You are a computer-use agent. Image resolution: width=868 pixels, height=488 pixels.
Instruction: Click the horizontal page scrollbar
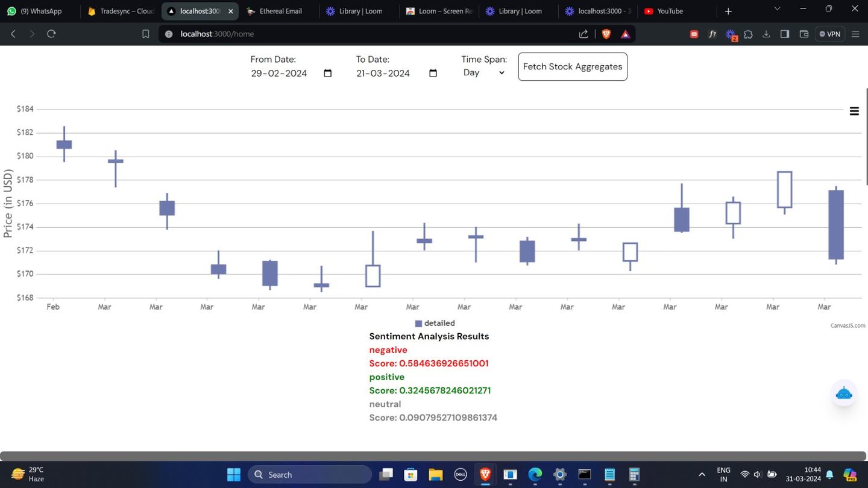point(433,456)
